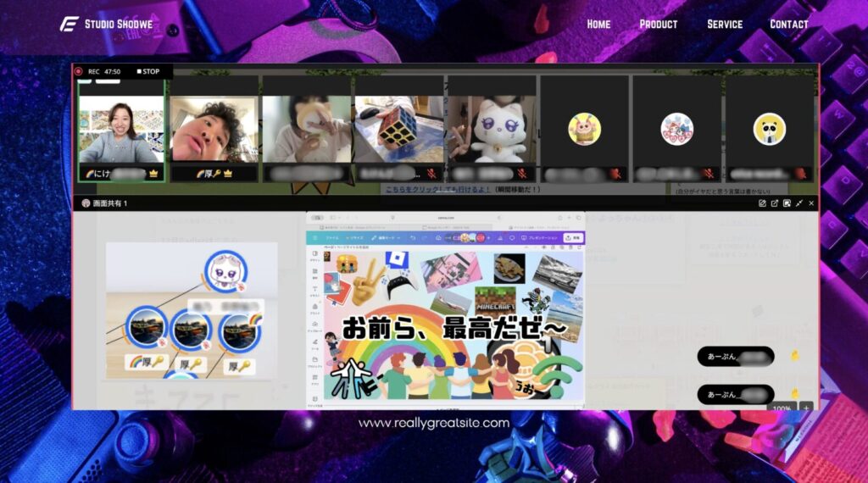868x483 pixels.
Task: Click the zoom-in plus button beside 100%
Action: click(x=805, y=408)
